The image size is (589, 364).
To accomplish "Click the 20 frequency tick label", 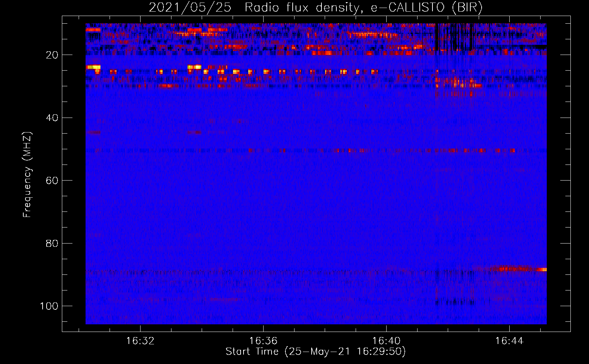I will pyautogui.click(x=52, y=55).
